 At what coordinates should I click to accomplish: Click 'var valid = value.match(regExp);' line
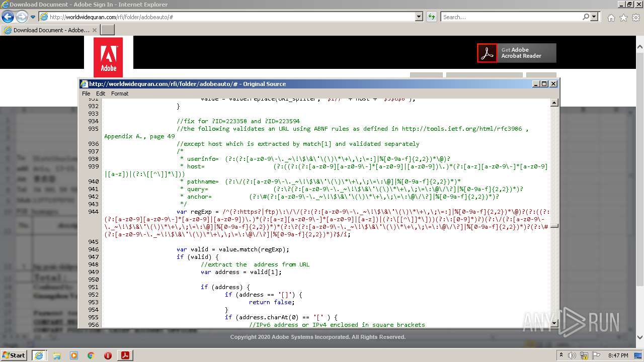(233, 249)
